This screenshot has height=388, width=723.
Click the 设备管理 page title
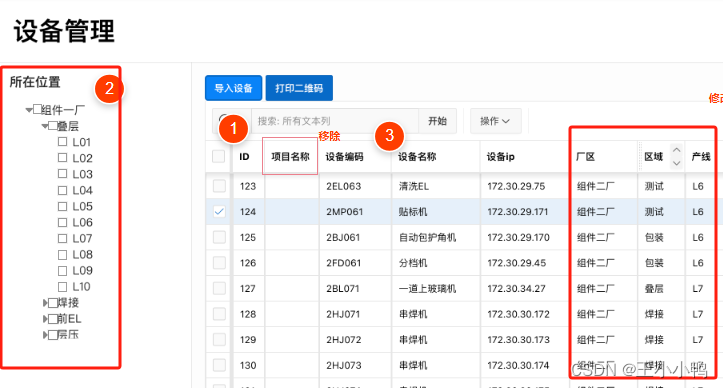[x=64, y=31]
